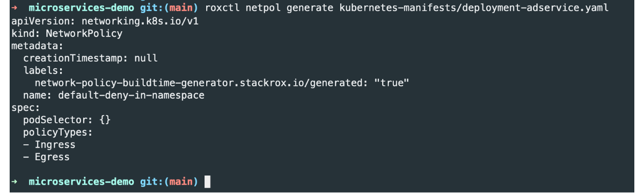Click the labels: key

point(43,71)
